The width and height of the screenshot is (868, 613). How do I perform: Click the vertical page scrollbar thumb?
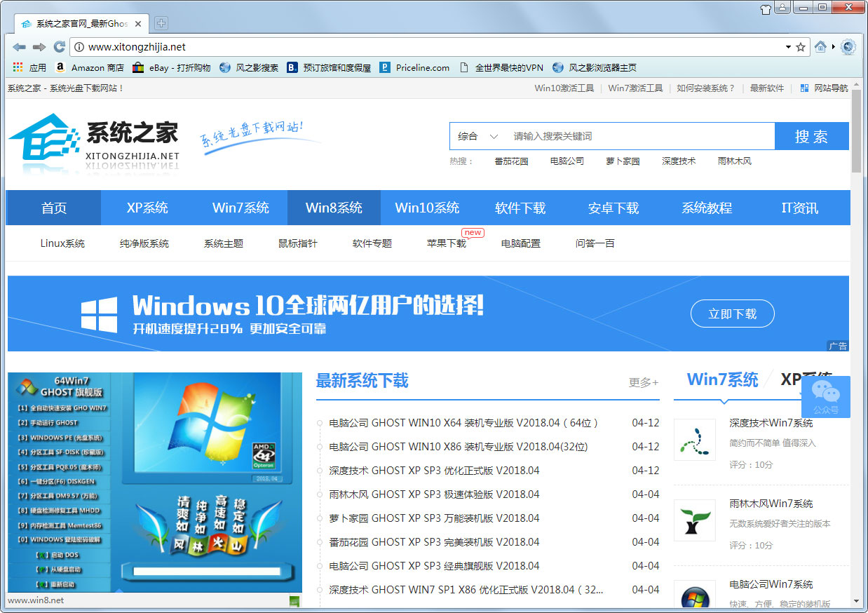point(856,131)
